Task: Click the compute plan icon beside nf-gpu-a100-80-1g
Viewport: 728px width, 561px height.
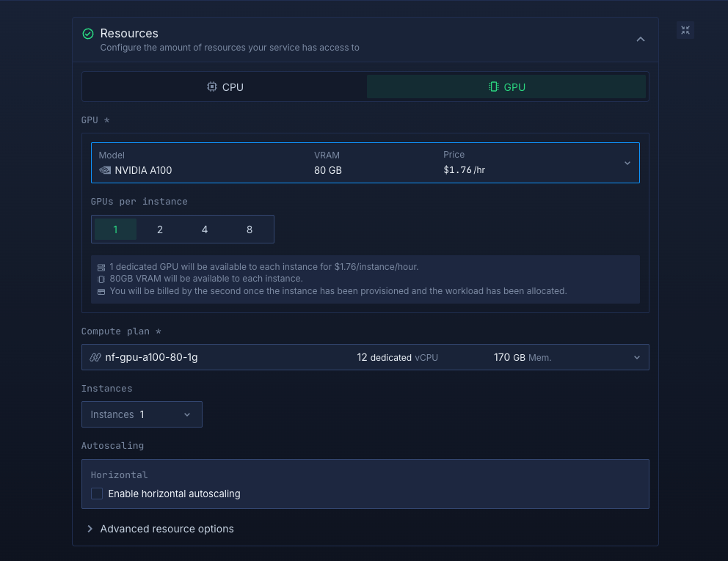Action: (95, 357)
